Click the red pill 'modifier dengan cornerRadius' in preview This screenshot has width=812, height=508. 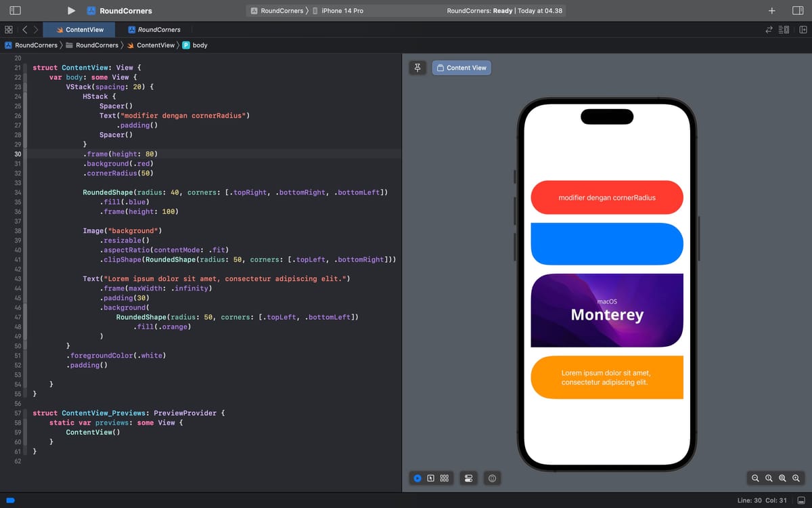607,197
